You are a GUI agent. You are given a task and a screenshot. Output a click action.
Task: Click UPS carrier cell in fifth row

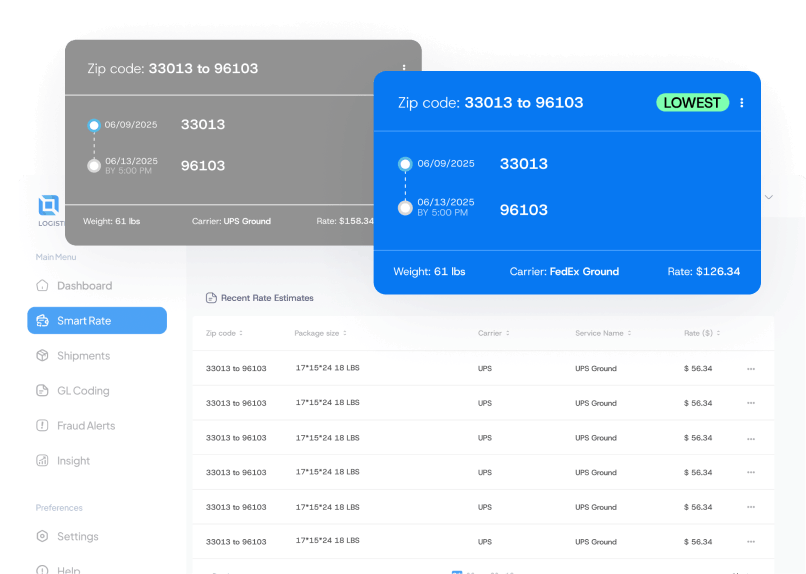tap(485, 507)
